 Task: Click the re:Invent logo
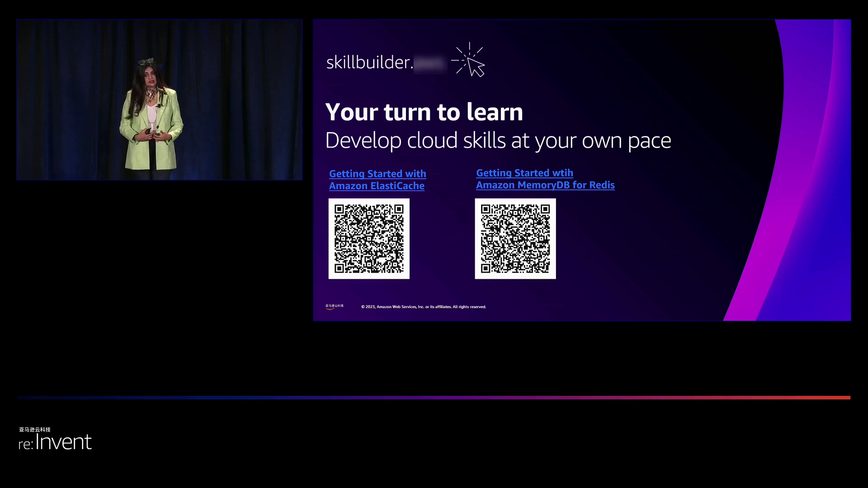[55, 439]
